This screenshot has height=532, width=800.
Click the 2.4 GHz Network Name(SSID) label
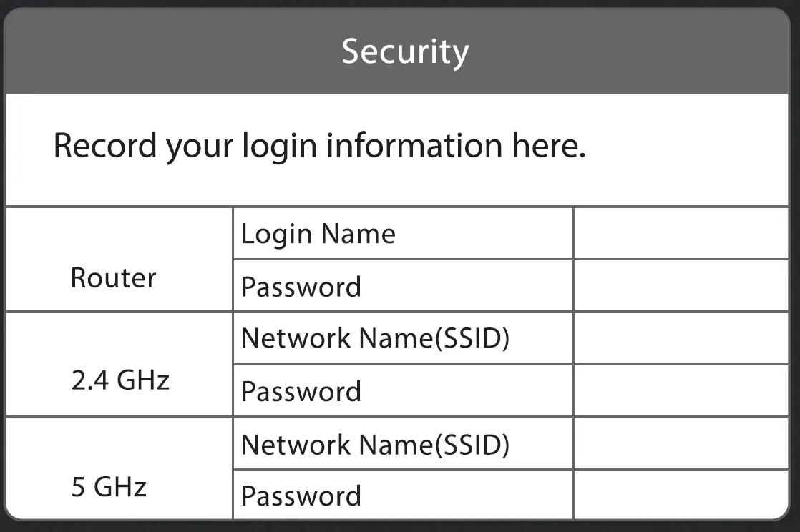click(375, 338)
